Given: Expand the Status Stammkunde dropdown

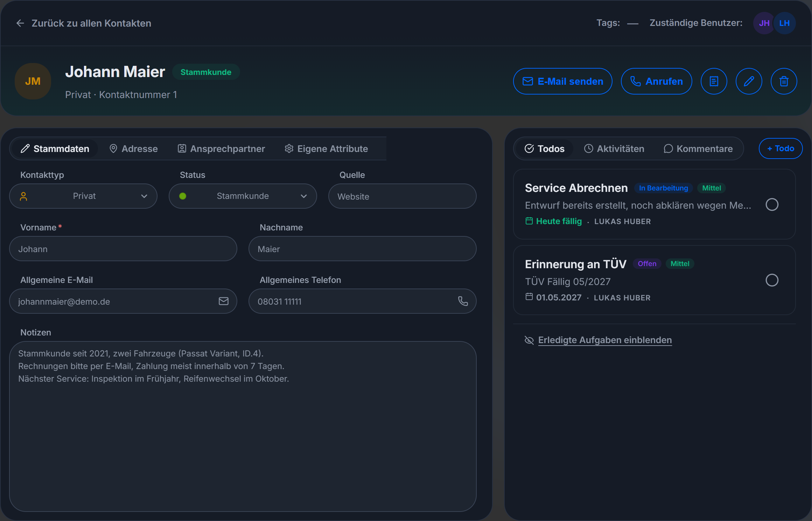Looking at the screenshot, I should [243, 196].
